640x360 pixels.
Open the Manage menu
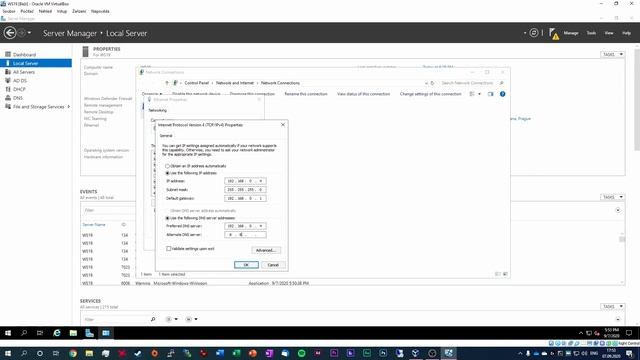(571, 33)
